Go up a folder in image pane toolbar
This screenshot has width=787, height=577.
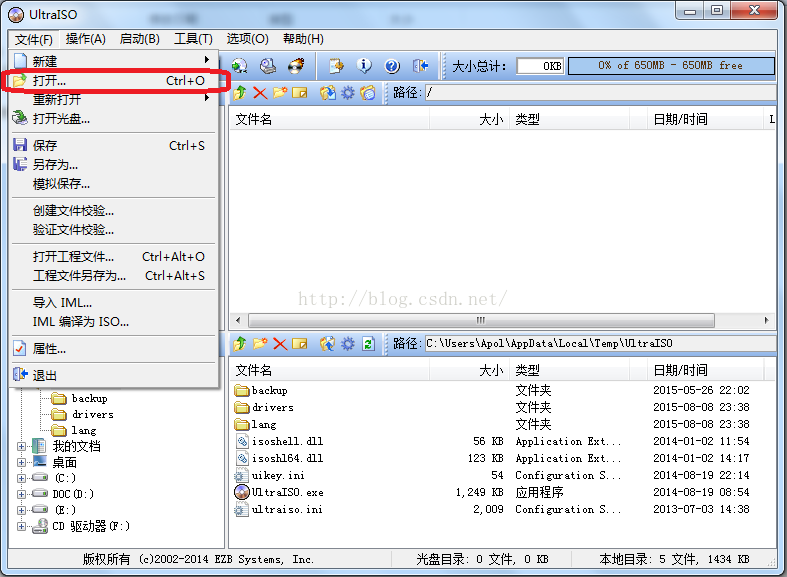pyautogui.click(x=239, y=93)
